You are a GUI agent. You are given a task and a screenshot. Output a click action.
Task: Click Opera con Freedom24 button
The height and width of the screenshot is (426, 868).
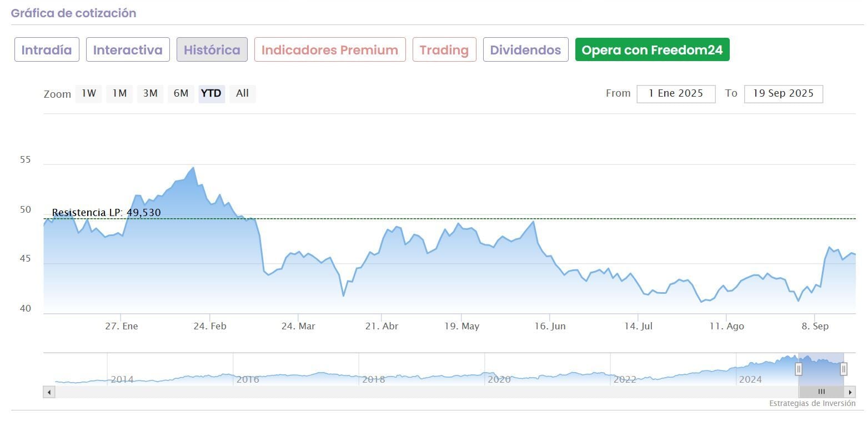point(652,50)
